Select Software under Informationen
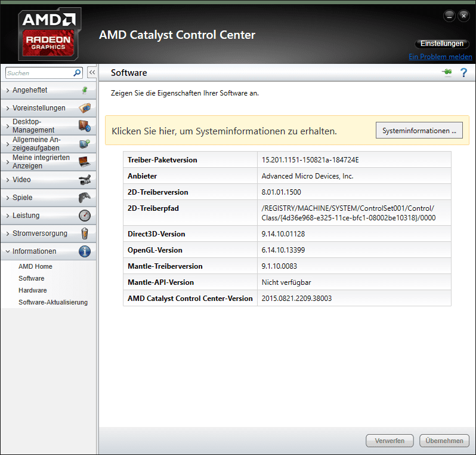476x455 pixels. click(x=31, y=278)
